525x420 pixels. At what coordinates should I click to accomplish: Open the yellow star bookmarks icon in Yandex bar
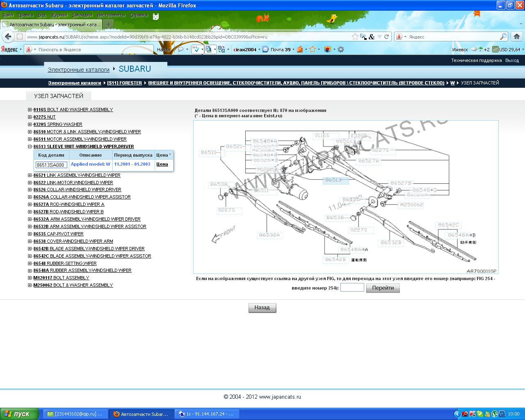pyautogui.click(x=312, y=49)
